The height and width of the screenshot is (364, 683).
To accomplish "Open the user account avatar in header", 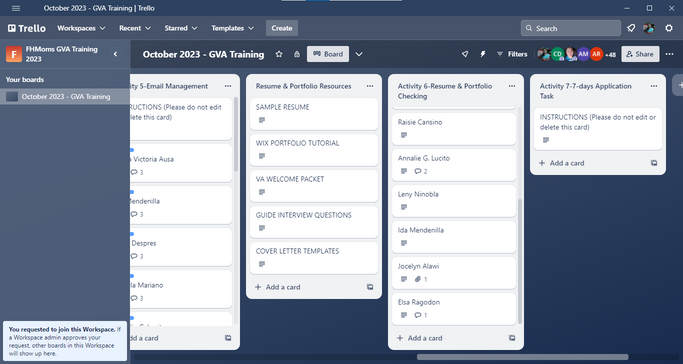I will (649, 28).
